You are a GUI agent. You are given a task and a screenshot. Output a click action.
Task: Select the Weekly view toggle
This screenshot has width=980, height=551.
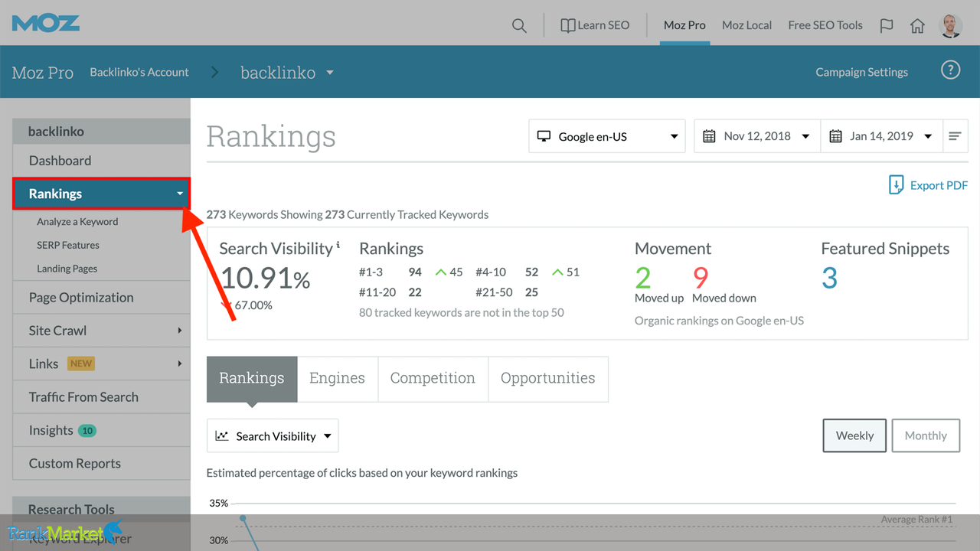pyautogui.click(x=854, y=435)
